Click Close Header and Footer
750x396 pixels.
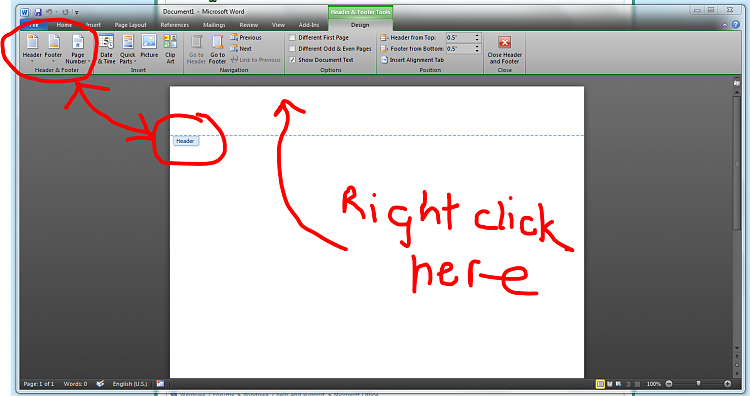click(x=505, y=50)
